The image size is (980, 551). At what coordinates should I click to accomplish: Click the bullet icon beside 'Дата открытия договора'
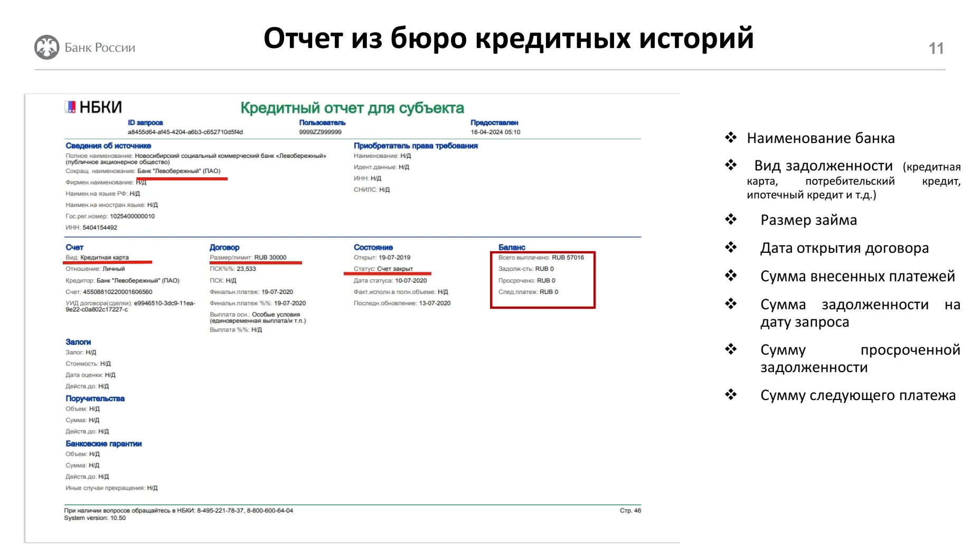731,248
